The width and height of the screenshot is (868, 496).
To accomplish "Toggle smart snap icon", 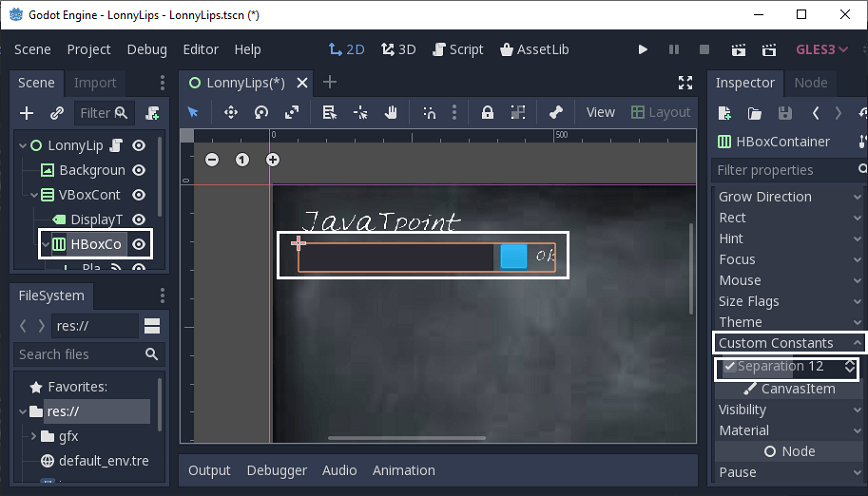I will point(430,112).
